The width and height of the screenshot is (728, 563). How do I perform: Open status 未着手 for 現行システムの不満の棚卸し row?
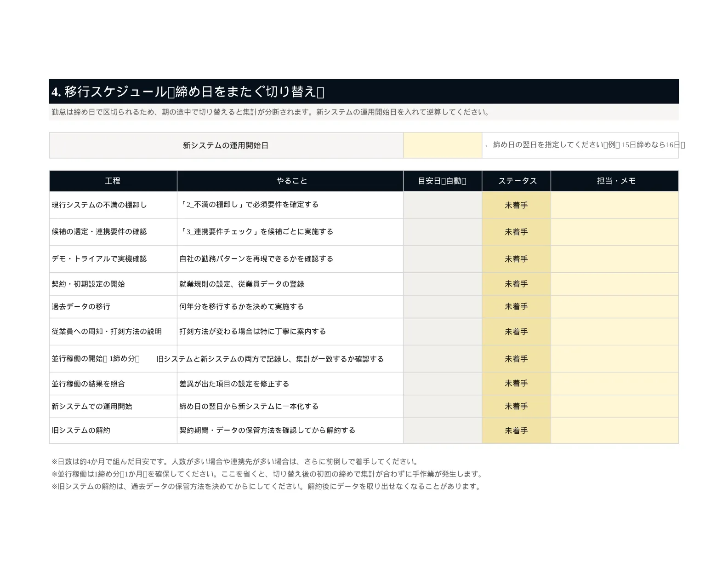pos(517,205)
